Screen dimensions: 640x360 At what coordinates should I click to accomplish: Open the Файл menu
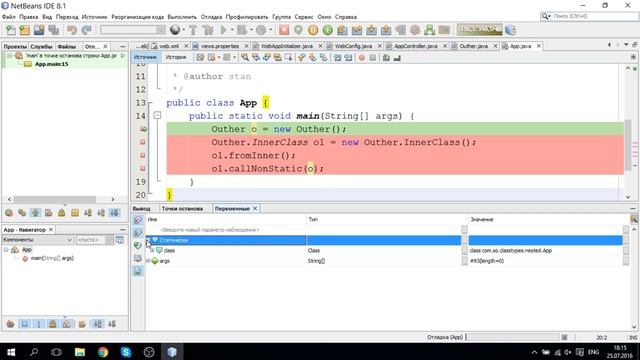(x=9, y=17)
